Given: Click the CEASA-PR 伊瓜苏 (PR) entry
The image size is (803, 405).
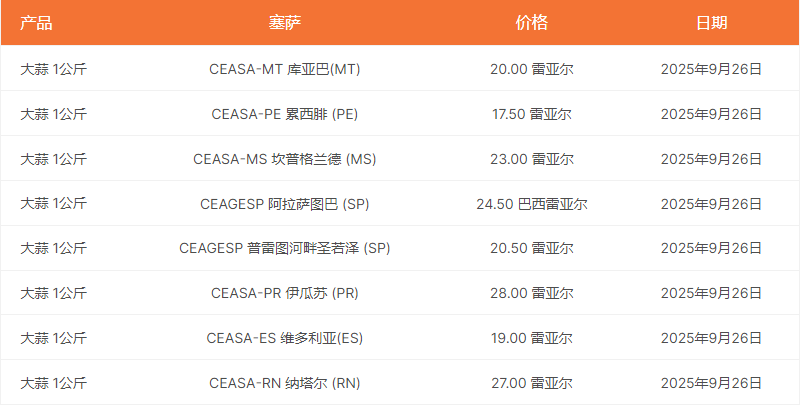Looking at the screenshot, I should coord(285,293).
